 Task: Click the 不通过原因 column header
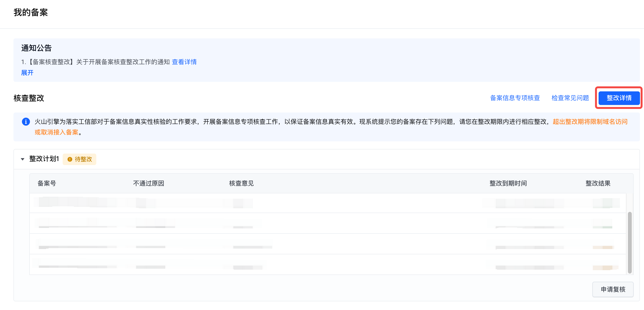tap(148, 183)
